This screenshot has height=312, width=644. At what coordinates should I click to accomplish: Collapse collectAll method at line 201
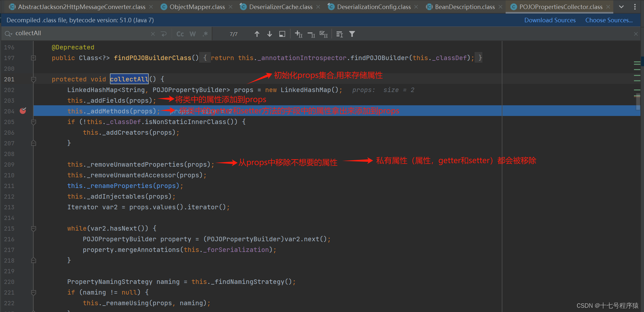tap(33, 79)
